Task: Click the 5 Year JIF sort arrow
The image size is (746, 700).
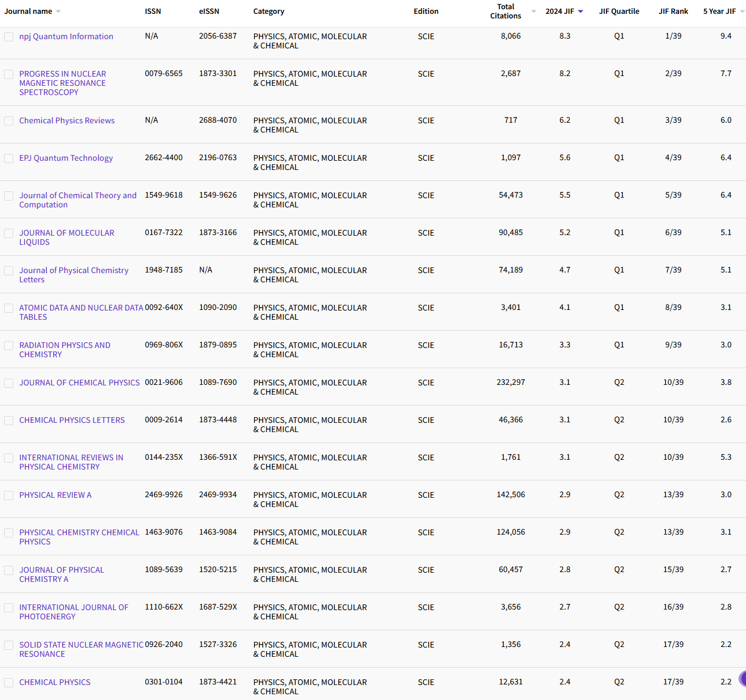Action: tap(742, 12)
